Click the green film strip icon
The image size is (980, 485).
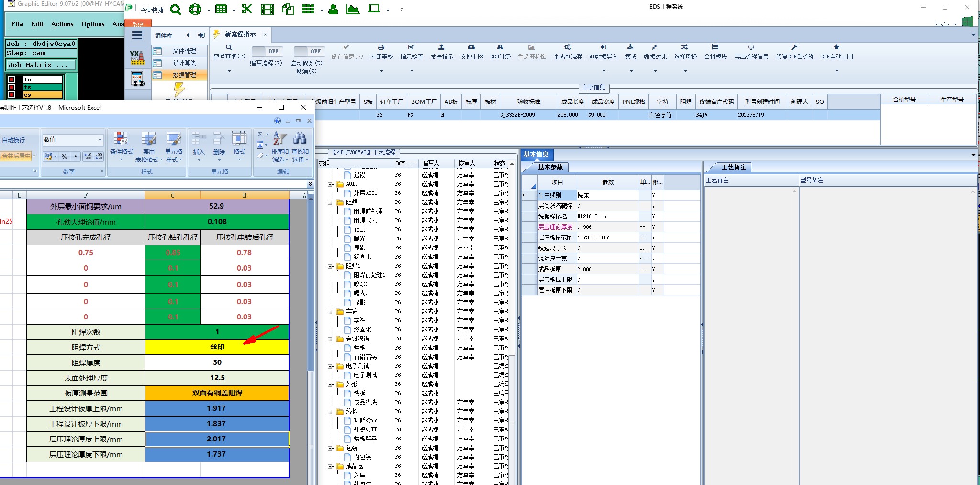267,9
